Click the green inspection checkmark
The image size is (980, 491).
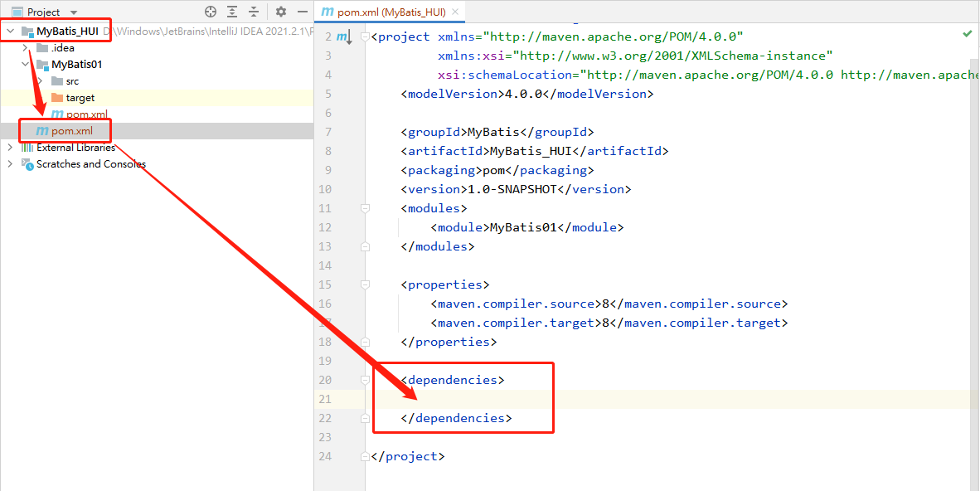click(x=967, y=34)
